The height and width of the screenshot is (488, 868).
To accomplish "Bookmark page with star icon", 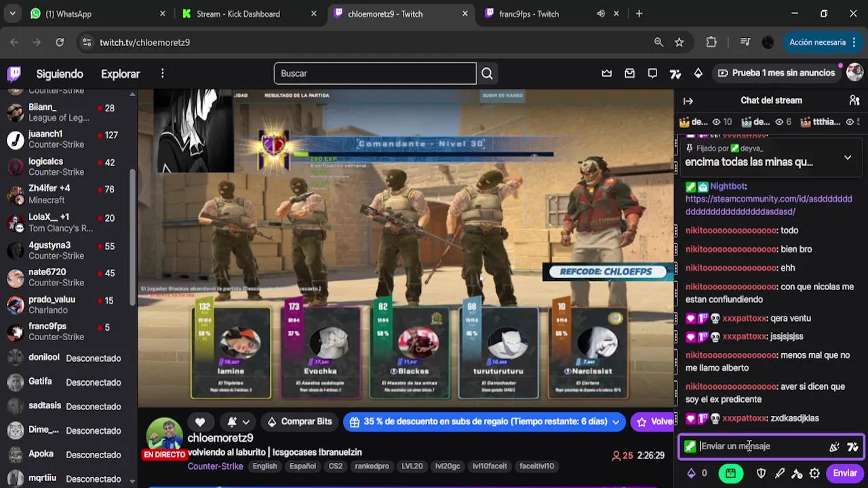I will pyautogui.click(x=679, y=42).
